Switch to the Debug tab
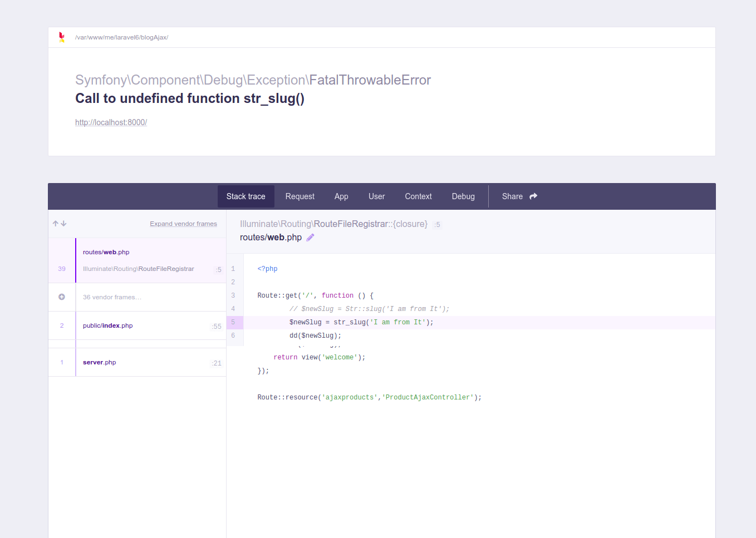This screenshot has height=538, width=756. tap(463, 196)
